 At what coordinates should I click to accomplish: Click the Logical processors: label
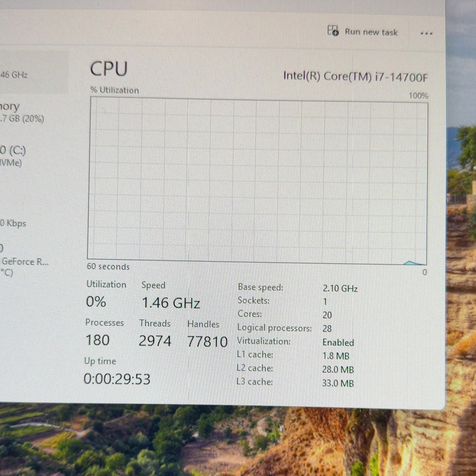click(274, 328)
